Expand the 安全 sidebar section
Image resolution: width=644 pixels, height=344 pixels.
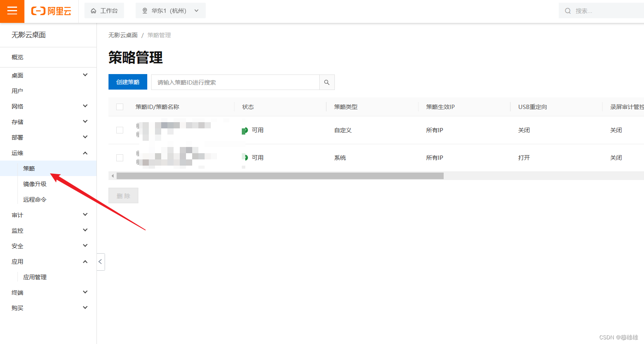pyautogui.click(x=85, y=245)
